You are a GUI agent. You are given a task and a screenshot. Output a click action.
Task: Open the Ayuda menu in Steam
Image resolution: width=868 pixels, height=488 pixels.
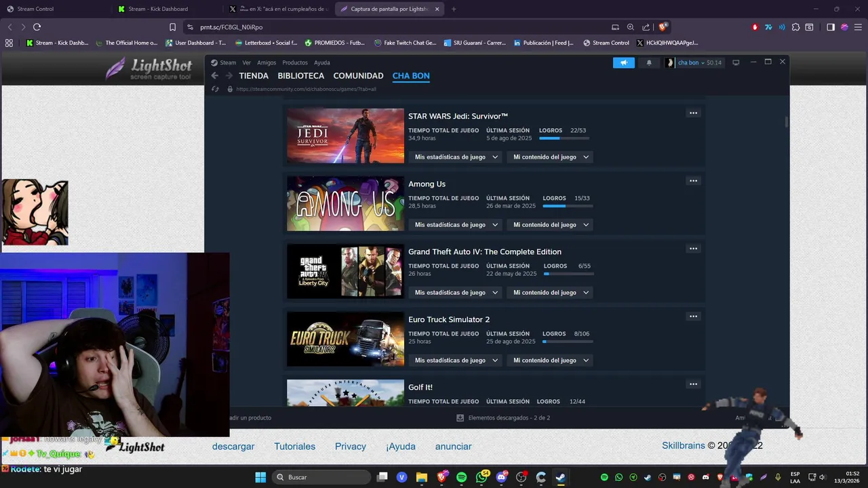click(x=322, y=62)
